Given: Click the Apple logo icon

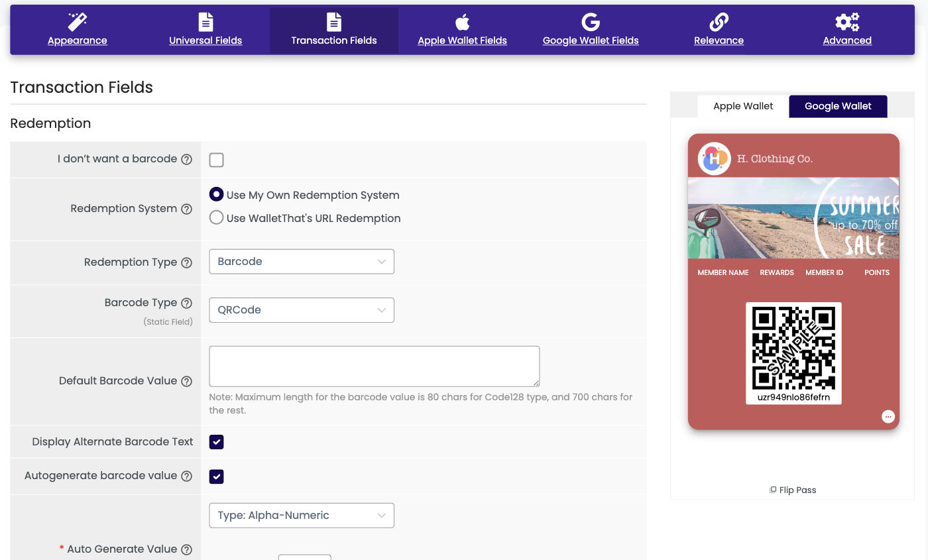Looking at the screenshot, I should pyautogui.click(x=462, y=22).
